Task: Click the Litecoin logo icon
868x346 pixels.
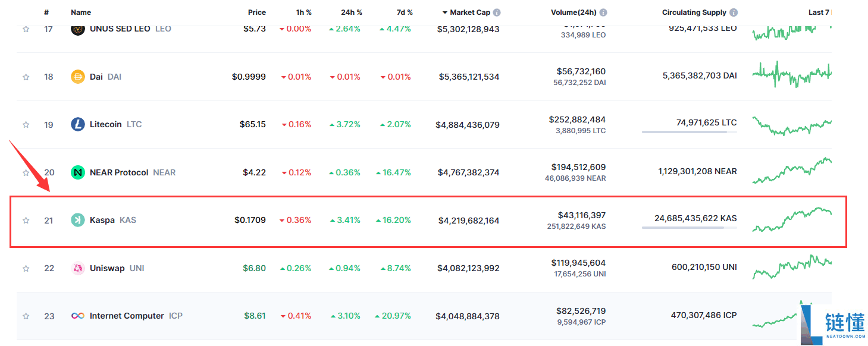Action: (78, 125)
